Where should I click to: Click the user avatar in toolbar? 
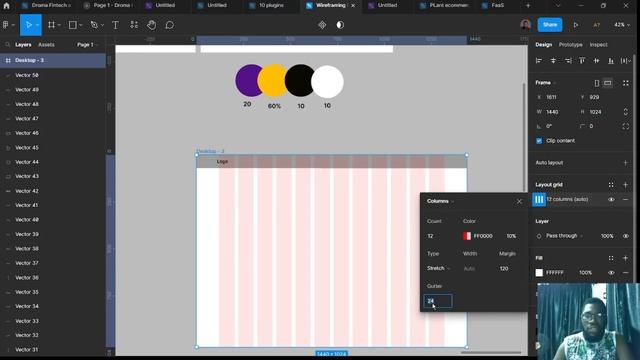point(526,24)
